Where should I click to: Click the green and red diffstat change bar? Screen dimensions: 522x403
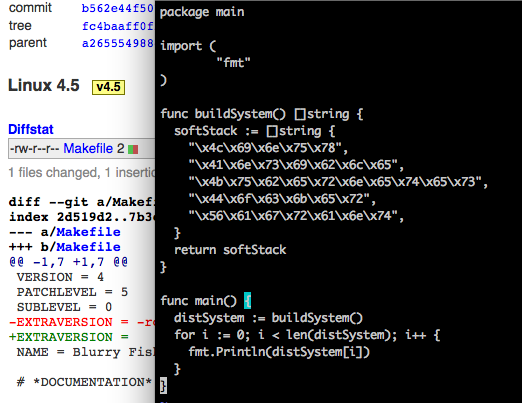(x=133, y=149)
